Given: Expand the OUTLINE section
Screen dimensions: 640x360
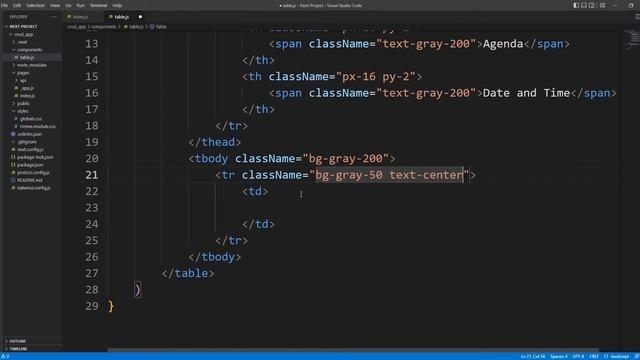Looking at the screenshot, I should [18, 341].
